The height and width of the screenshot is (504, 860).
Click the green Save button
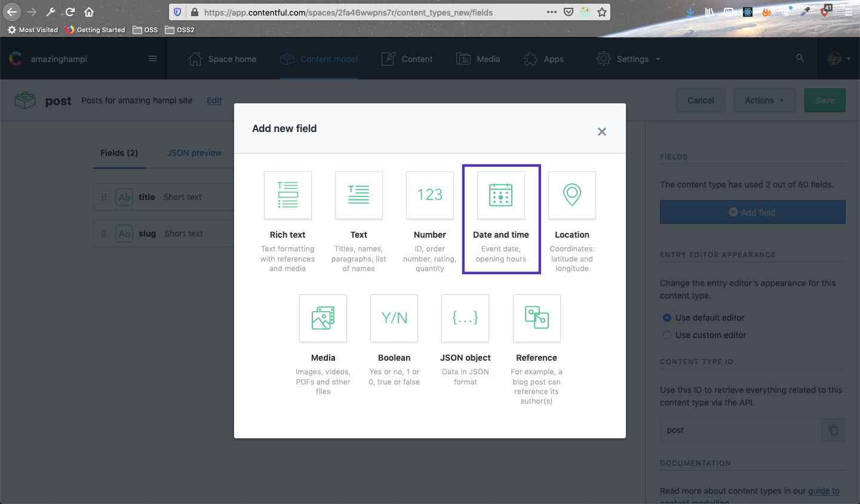point(825,100)
